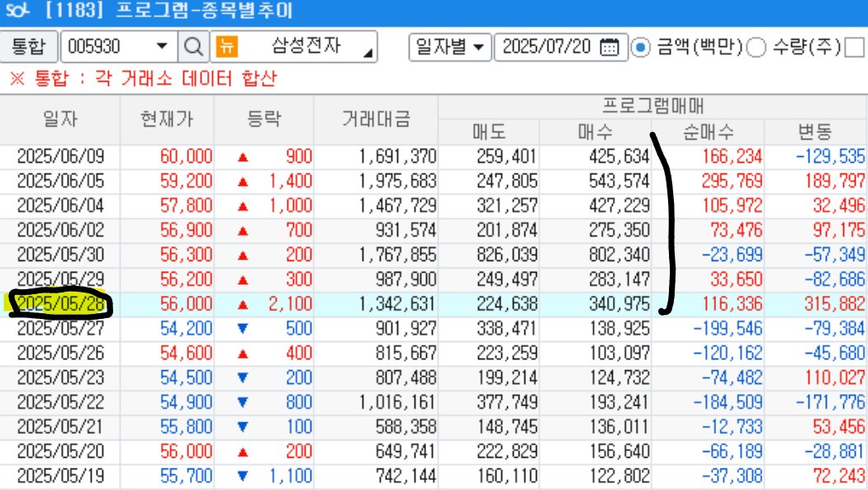This screenshot has width=868, height=490.
Task: Select the 2025/06/04 date cell
Action: point(60,206)
